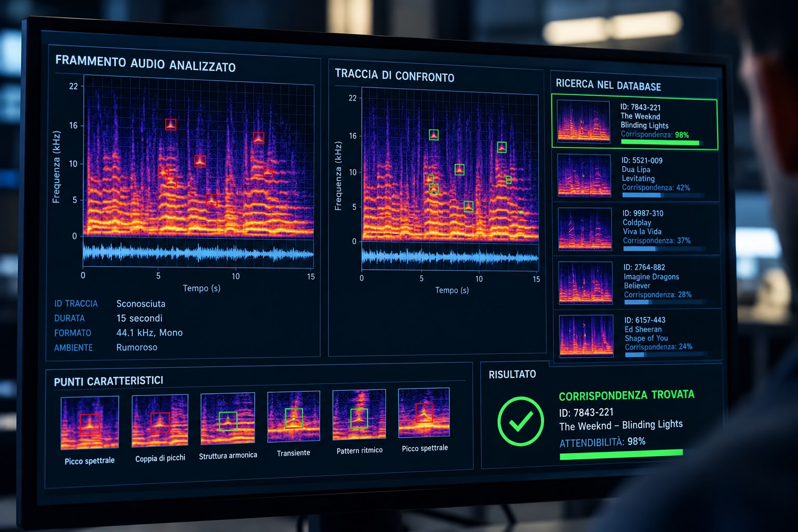This screenshot has height=532, width=798.
Task: Click the 'ID: 5521-009' entry text
Action: 642,161
